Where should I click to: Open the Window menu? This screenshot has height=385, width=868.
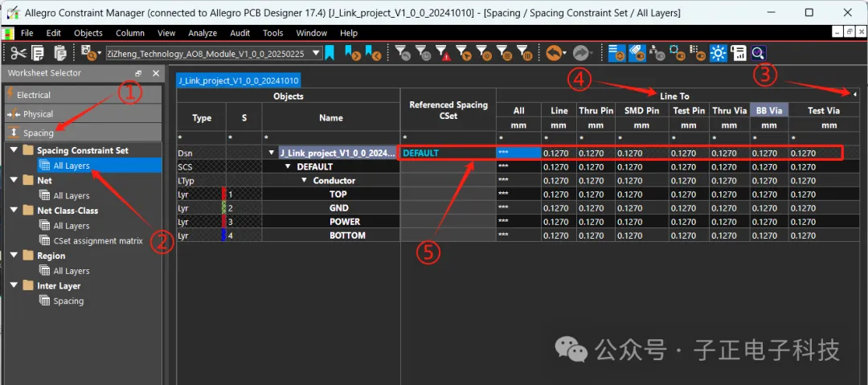312,33
